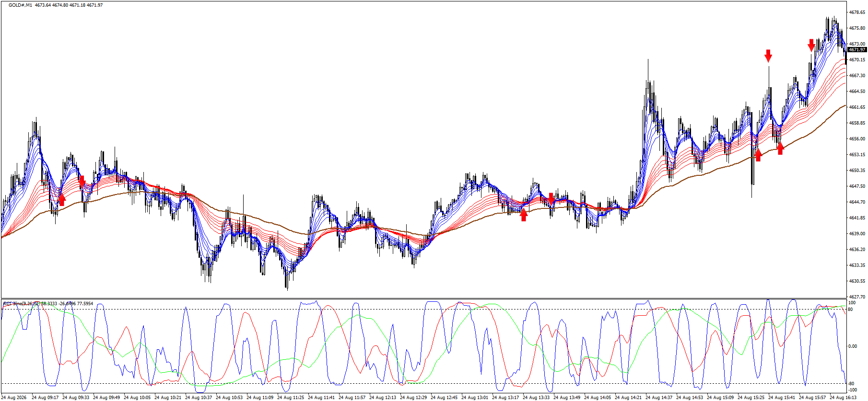Click the 24 Aug 10:53 time label
The width and height of the screenshot is (868, 401).
point(229,398)
